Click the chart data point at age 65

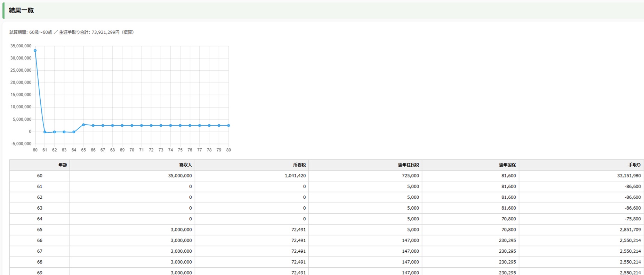point(83,125)
